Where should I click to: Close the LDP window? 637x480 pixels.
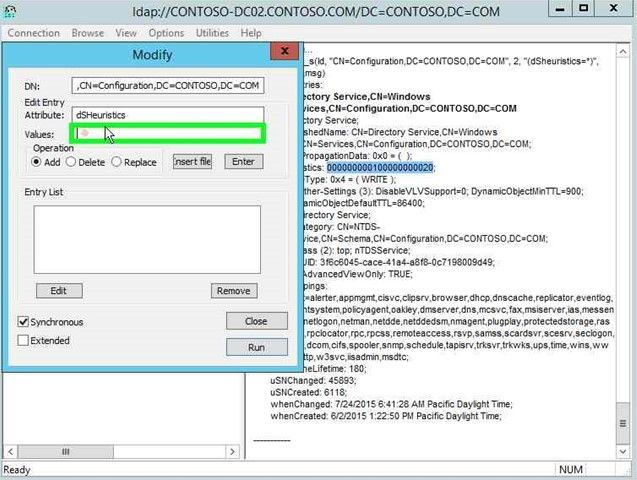[613, 9]
